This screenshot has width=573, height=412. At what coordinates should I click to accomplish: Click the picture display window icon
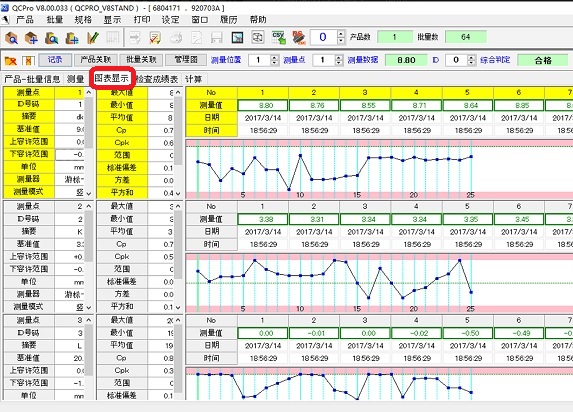click(238, 37)
